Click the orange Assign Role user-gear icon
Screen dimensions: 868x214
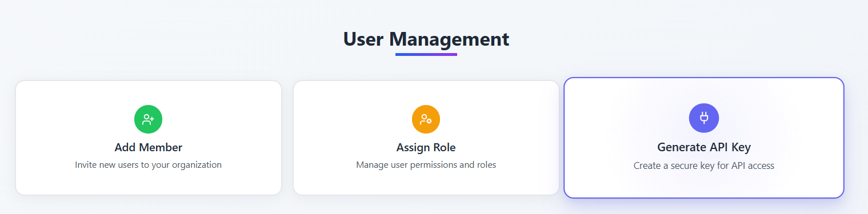point(426,119)
